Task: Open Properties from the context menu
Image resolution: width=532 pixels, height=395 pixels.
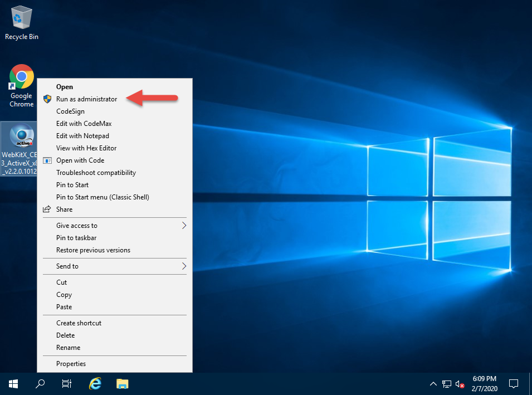Action: (x=71, y=363)
